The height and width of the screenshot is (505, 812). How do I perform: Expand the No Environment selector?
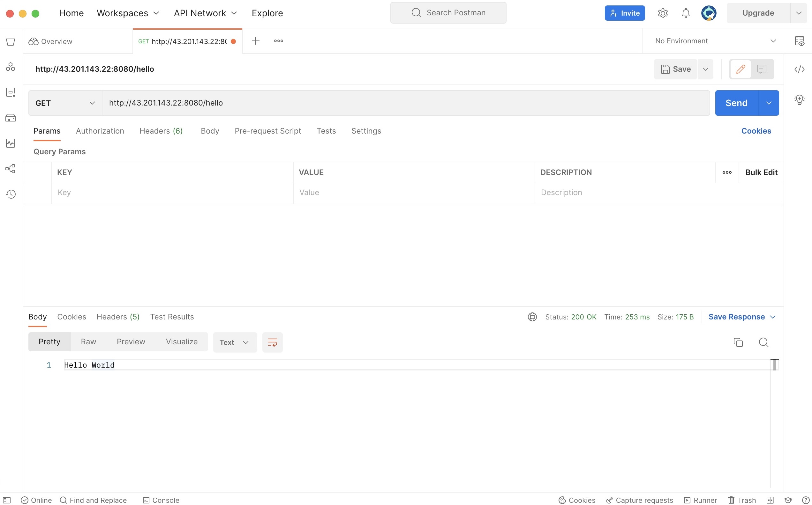715,41
